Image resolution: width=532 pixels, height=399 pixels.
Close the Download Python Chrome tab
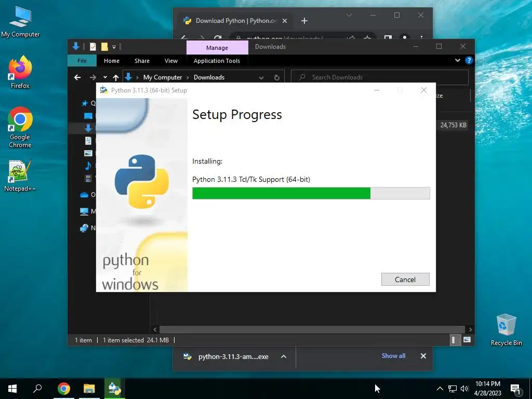[x=285, y=21]
